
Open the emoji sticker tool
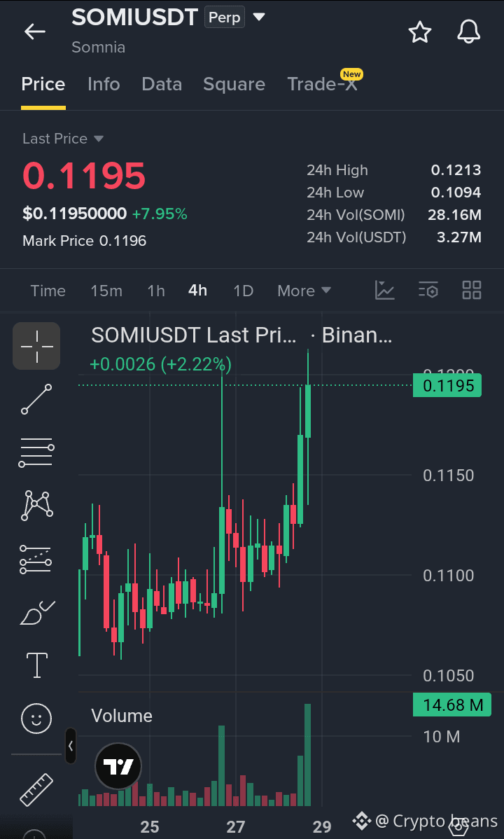36,718
